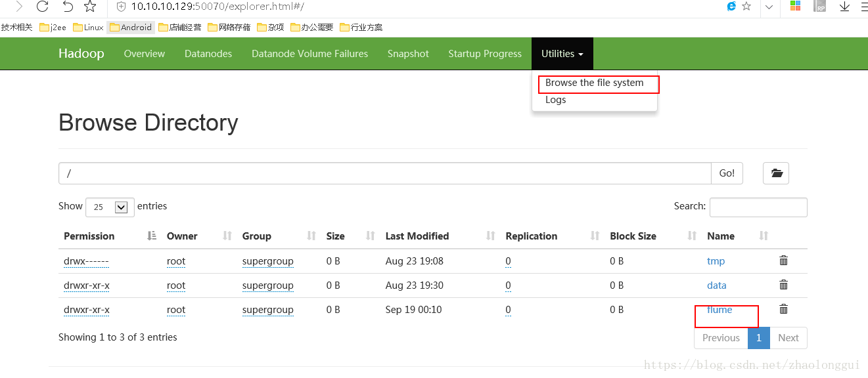Click the Aug 23 19:30 timestamp
Viewport: 868px width, 378px height.
coord(415,285)
